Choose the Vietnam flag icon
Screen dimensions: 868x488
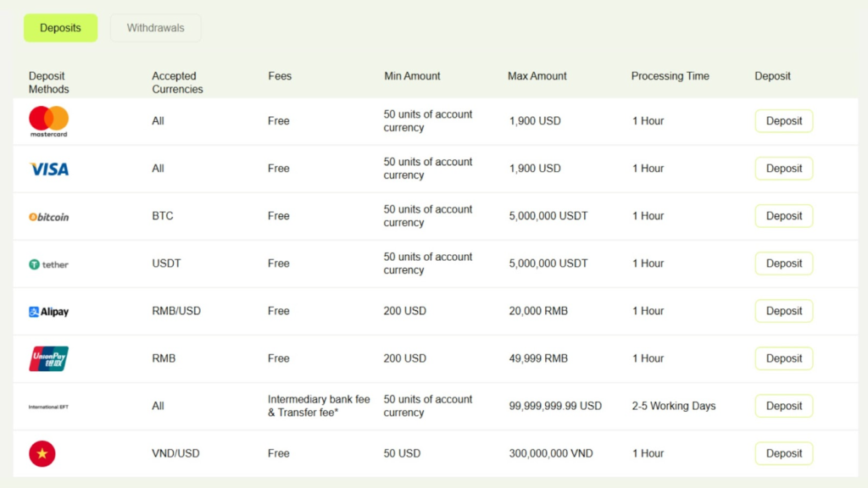click(42, 454)
